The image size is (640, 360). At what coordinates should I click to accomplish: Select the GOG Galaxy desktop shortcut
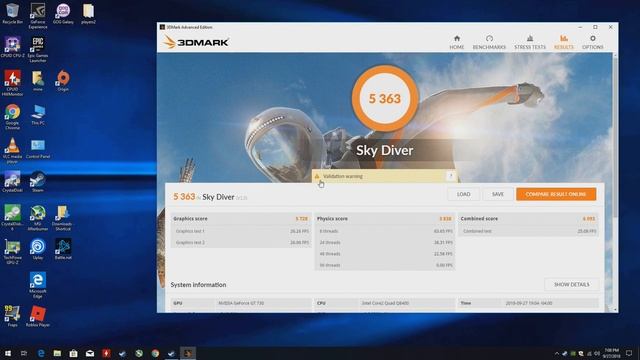[63, 13]
